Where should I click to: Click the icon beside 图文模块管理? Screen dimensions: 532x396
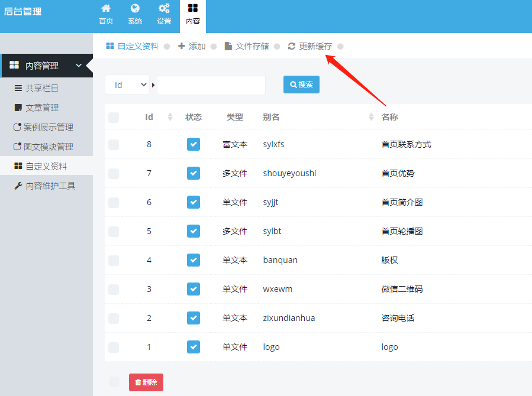tap(17, 147)
